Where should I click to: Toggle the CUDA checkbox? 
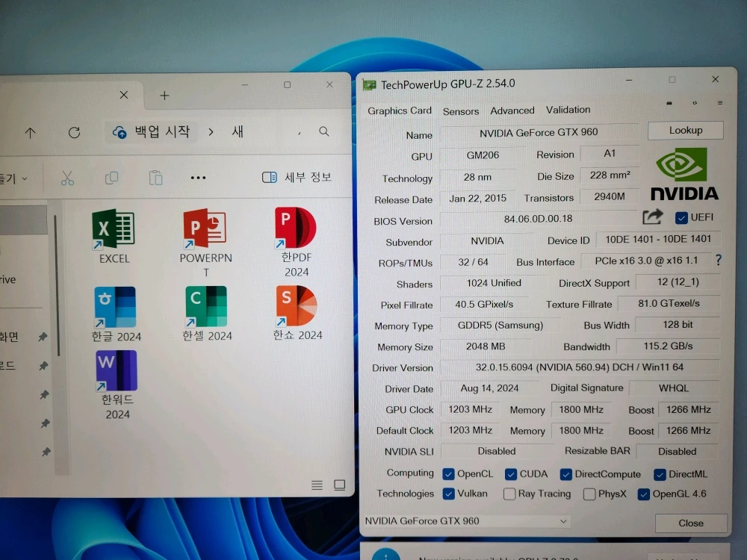pos(511,474)
